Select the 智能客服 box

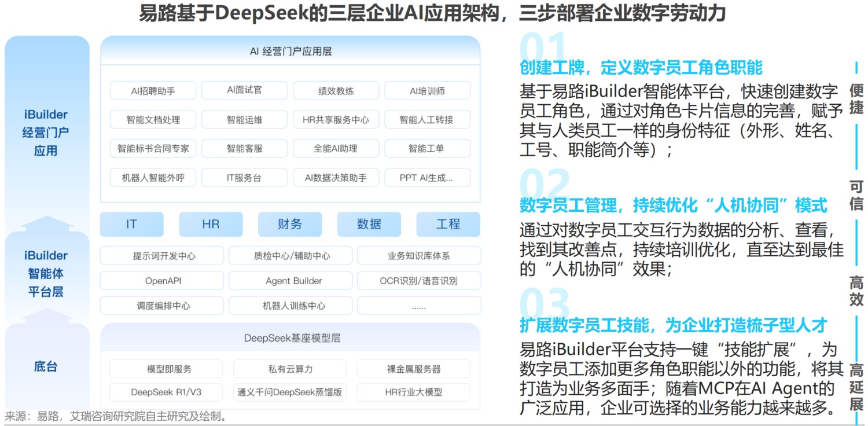click(x=244, y=148)
